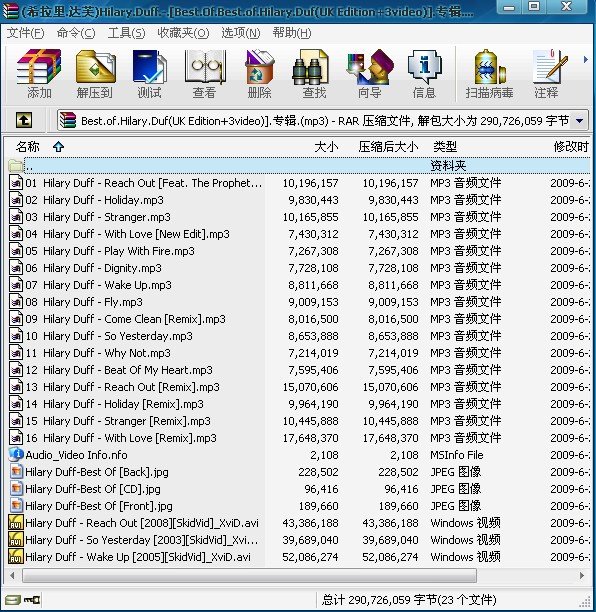Sort by the 大小 column header
The image size is (596, 612).
tap(326, 147)
